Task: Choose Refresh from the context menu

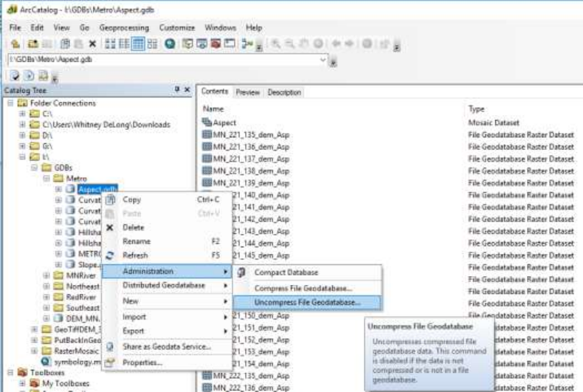Action: (167, 255)
